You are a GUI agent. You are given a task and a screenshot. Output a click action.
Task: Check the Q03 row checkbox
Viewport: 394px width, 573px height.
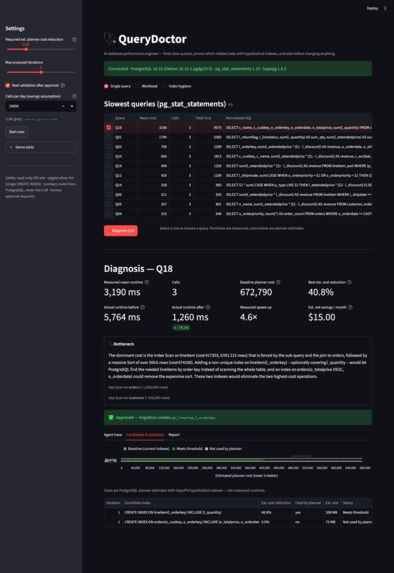pyautogui.click(x=109, y=147)
